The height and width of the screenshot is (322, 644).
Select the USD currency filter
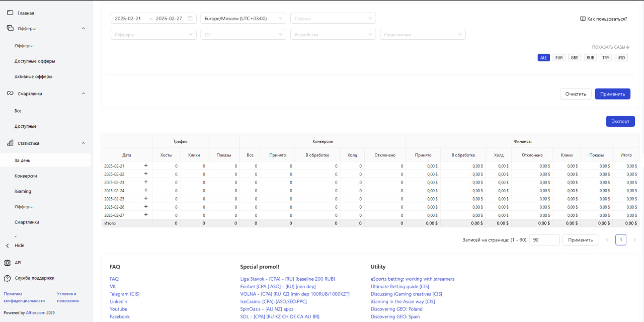click(x=621, y=58)
